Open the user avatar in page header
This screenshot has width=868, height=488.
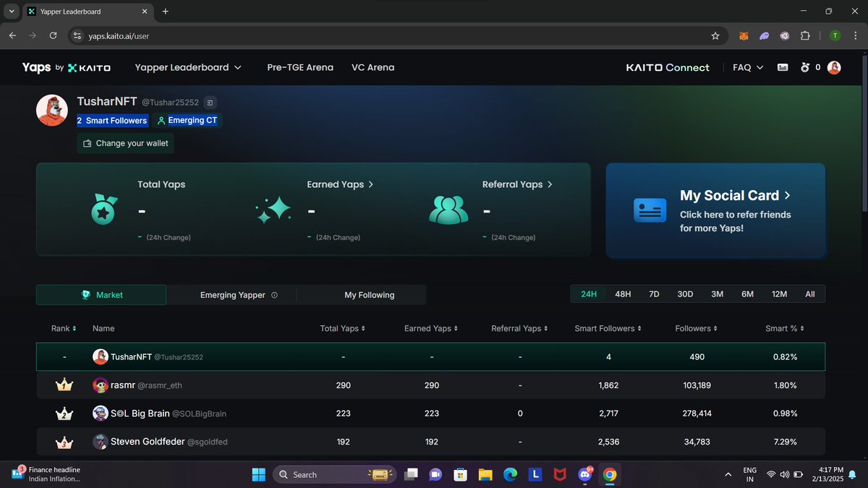point(834,67)
